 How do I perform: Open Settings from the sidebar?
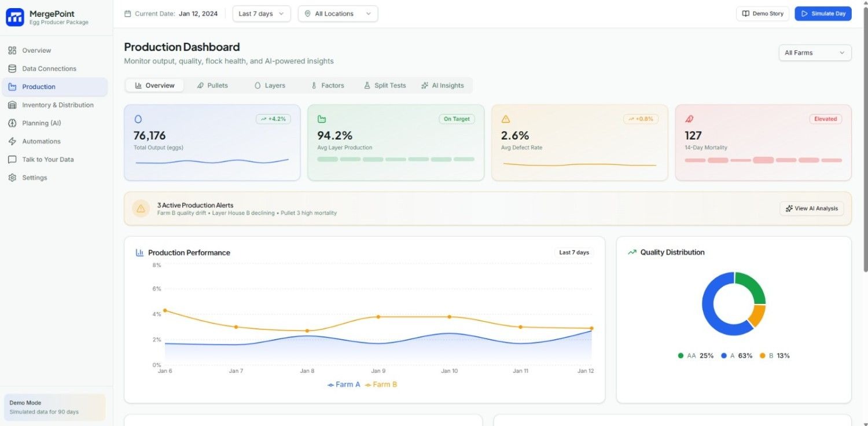click(35, 177)
